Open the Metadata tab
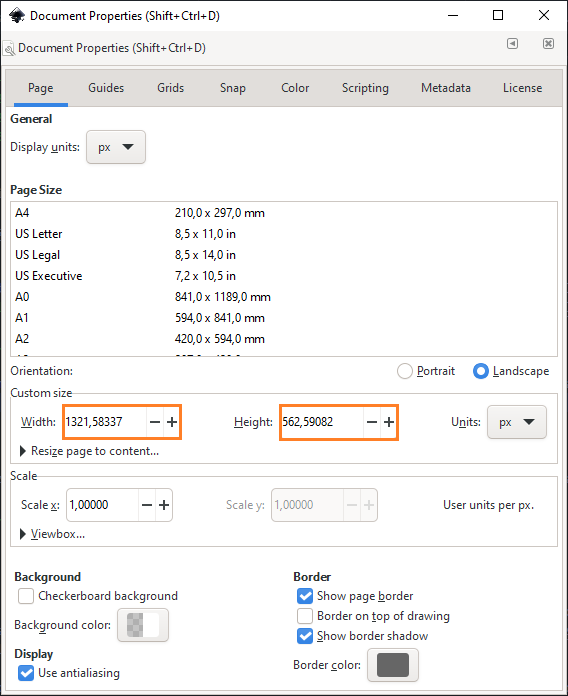 (x=446, y=88)
